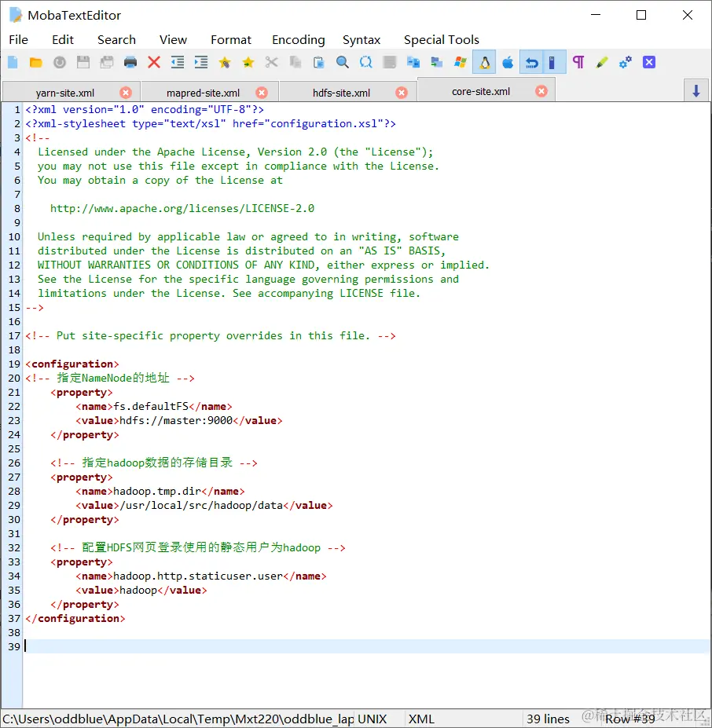The width and height of the screenshot is (712, 728).
Task: Cut selection using the scissors icon
Action: pyautogui.click(x=271, y=62)
